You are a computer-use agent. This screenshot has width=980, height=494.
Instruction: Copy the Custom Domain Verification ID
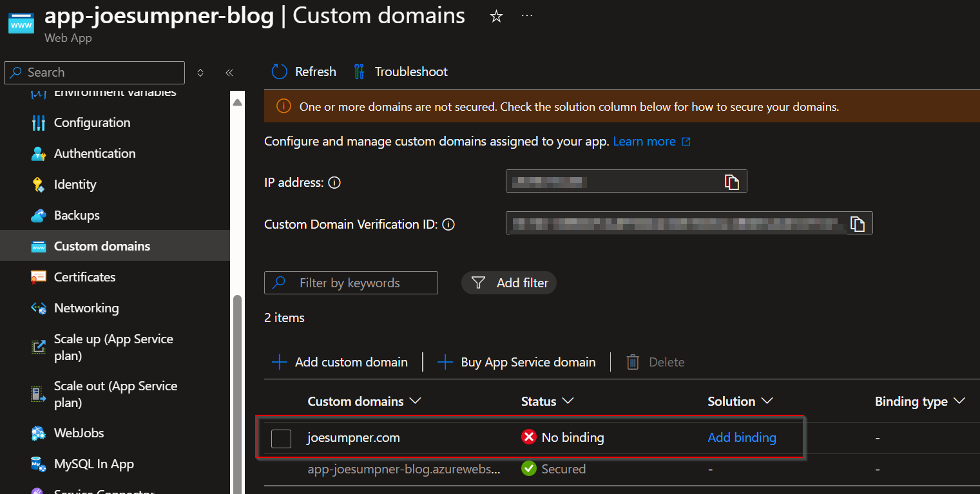[x=857, y=224]
